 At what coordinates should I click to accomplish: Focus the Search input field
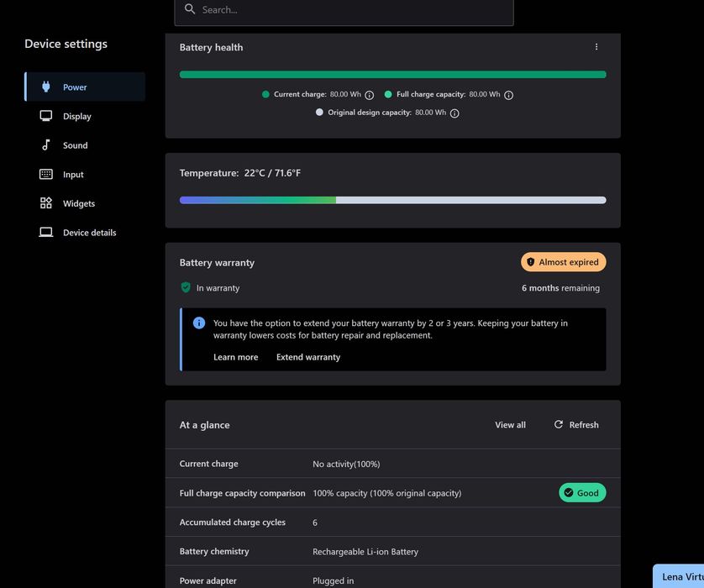click(x=344, y=10)
